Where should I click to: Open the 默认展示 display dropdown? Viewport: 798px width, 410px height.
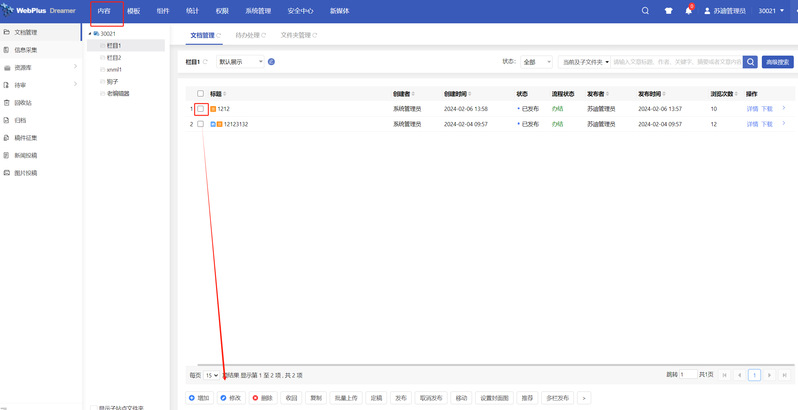point(240,62)
